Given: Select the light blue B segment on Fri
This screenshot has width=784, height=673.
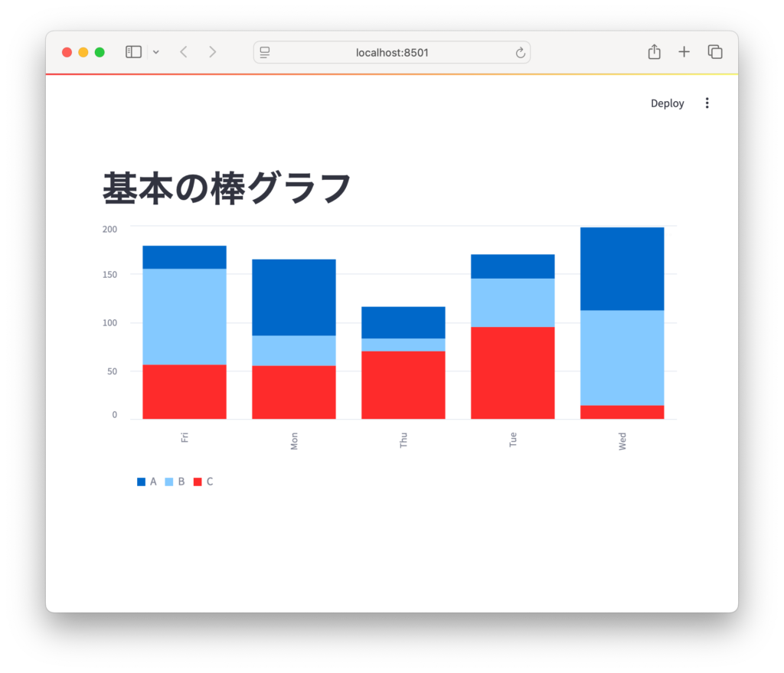Looking at the screenshot, I should coord(184,316).
